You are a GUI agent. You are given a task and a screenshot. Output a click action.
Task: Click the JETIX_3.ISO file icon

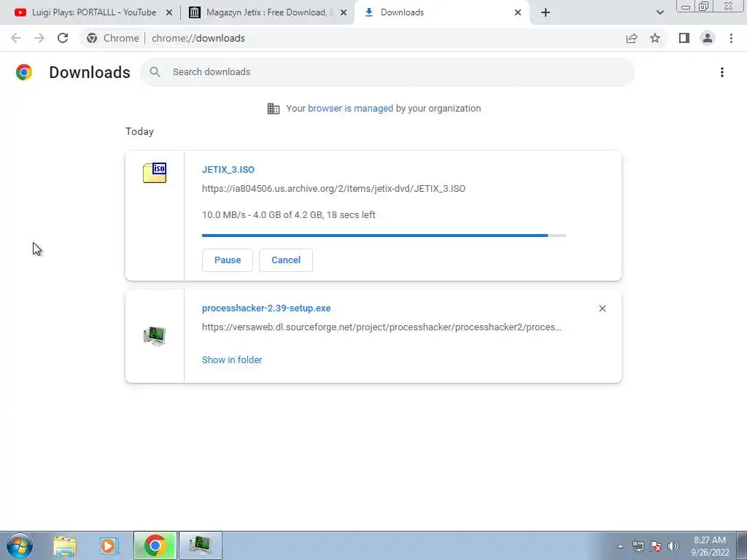155,172
